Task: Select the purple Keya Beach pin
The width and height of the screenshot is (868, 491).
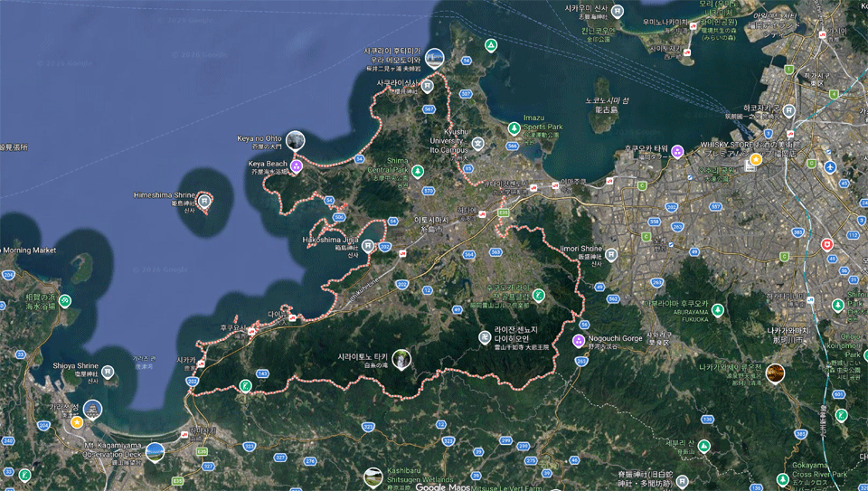Action: 297,166
